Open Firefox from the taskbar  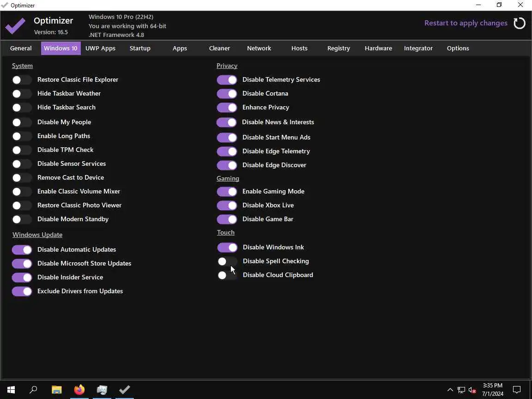coord(79,389)
